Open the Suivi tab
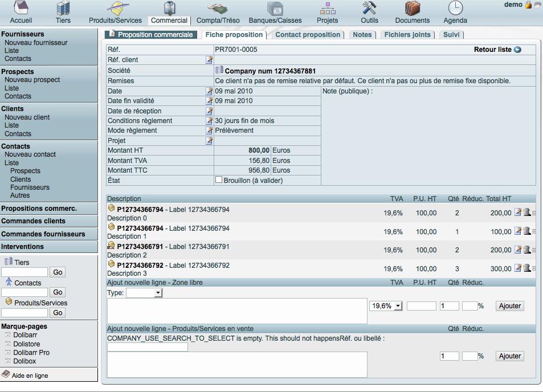Screen dimensions: 543x392 pyautogui.click(x=451, y=35)
